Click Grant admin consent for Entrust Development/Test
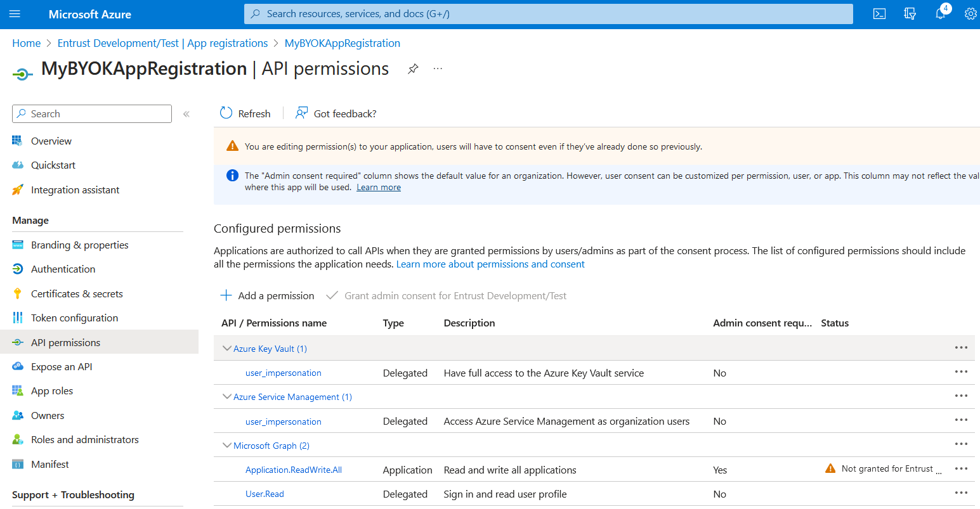This screenshot has height=509, width=980. coord(447,295)
